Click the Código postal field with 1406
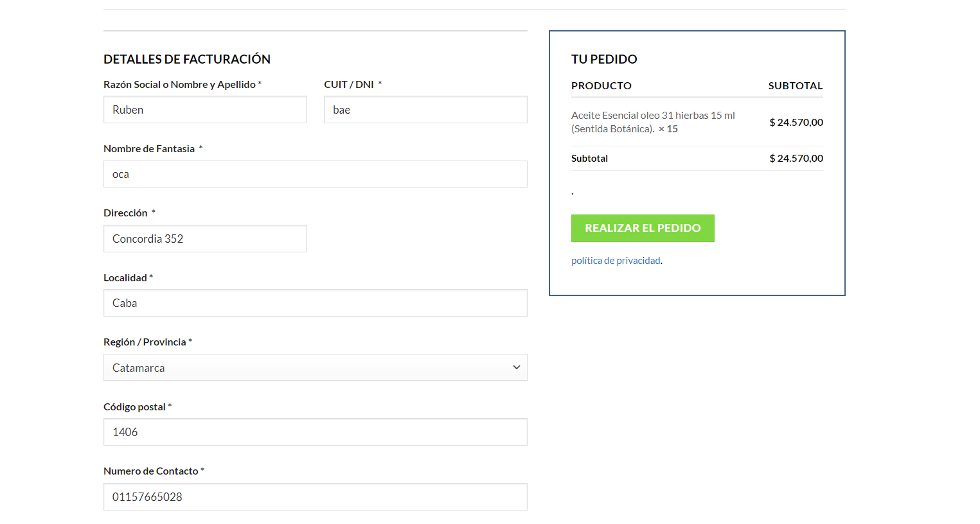Screen dimensions: 980x524 [316, 432]
